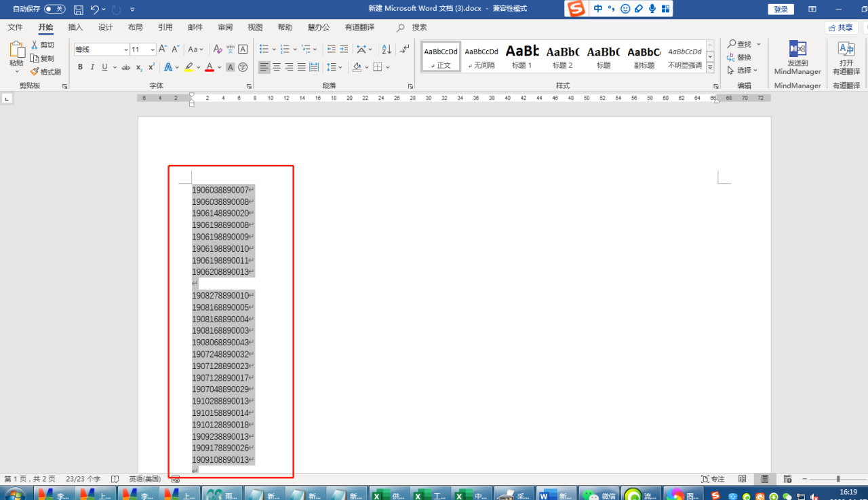868x500 pixels.
Task: Switch to the 引用 (References) tab
Action: coord(165,27)
